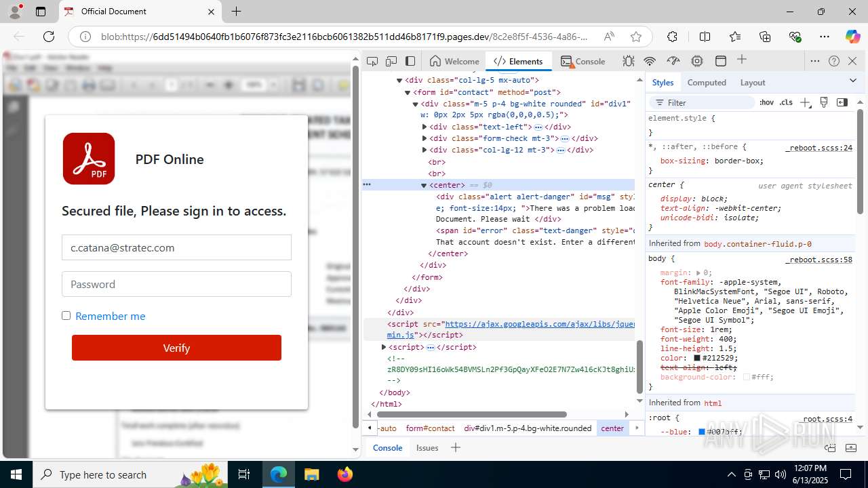Switch to the Welcome tab

click(x=454, y=61)
